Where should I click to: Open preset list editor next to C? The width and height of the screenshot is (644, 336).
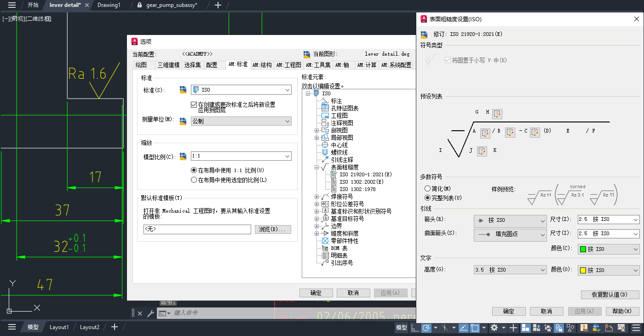click(535, 133)
